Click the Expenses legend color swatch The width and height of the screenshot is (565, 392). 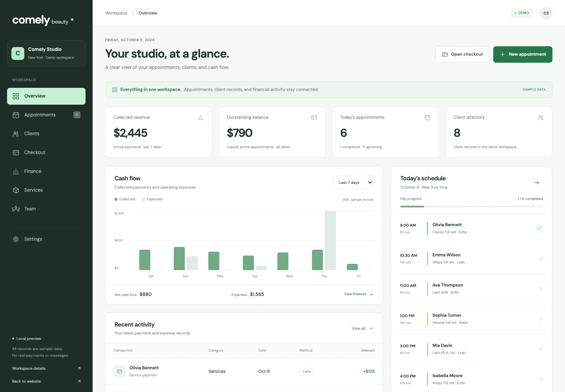tap(144, 200)
